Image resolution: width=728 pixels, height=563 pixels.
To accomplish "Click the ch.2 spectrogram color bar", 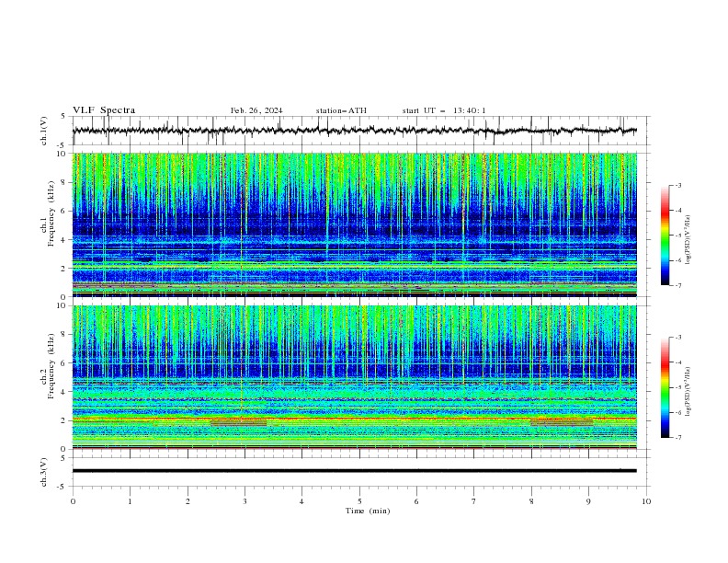I will [665, 387].
